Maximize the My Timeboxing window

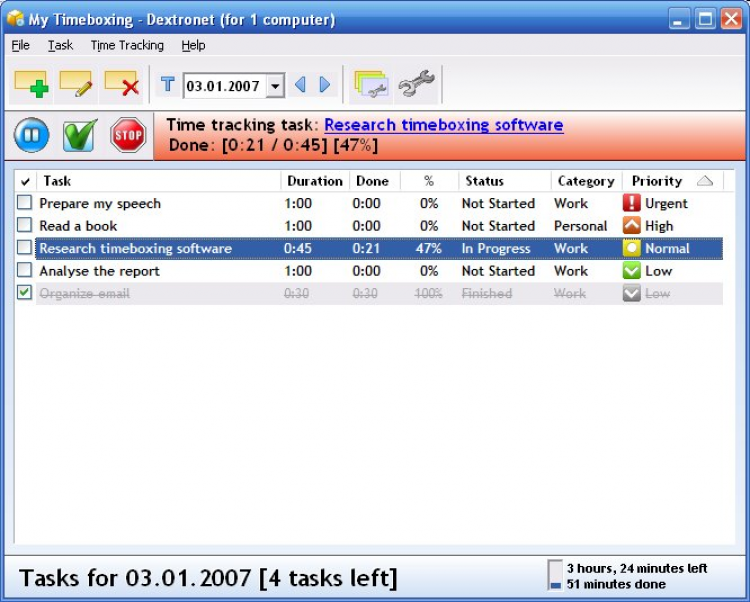pyautogui.click(x=705, y=19)
